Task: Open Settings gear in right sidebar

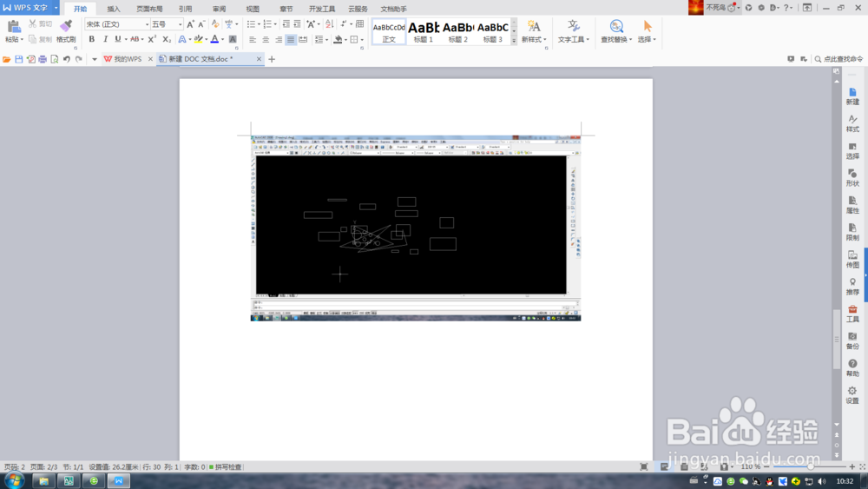Action: click(852, 395)
